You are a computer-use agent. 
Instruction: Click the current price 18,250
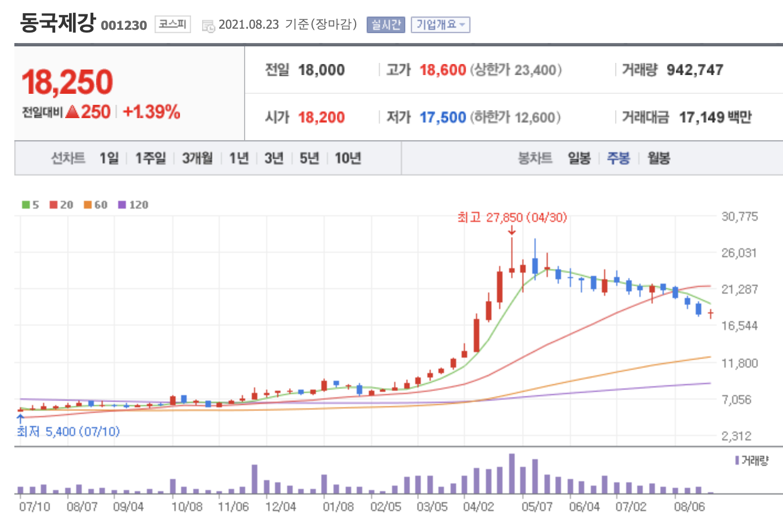(67, 82)
